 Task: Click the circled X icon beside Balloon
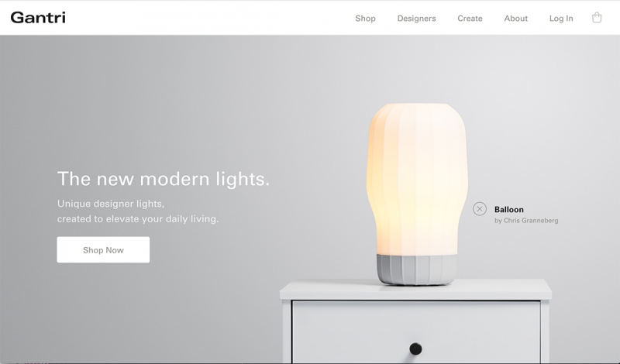click(x=480, y=208)
